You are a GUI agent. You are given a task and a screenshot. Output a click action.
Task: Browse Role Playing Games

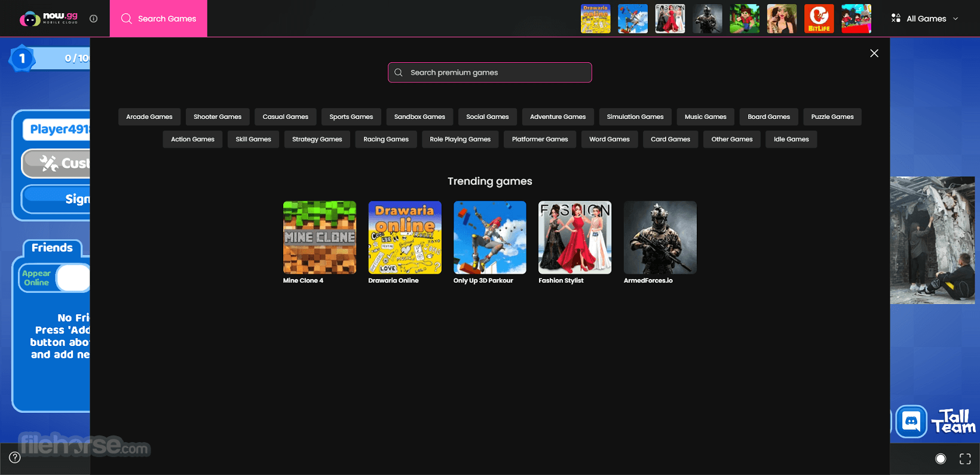(x=460, y=139)
